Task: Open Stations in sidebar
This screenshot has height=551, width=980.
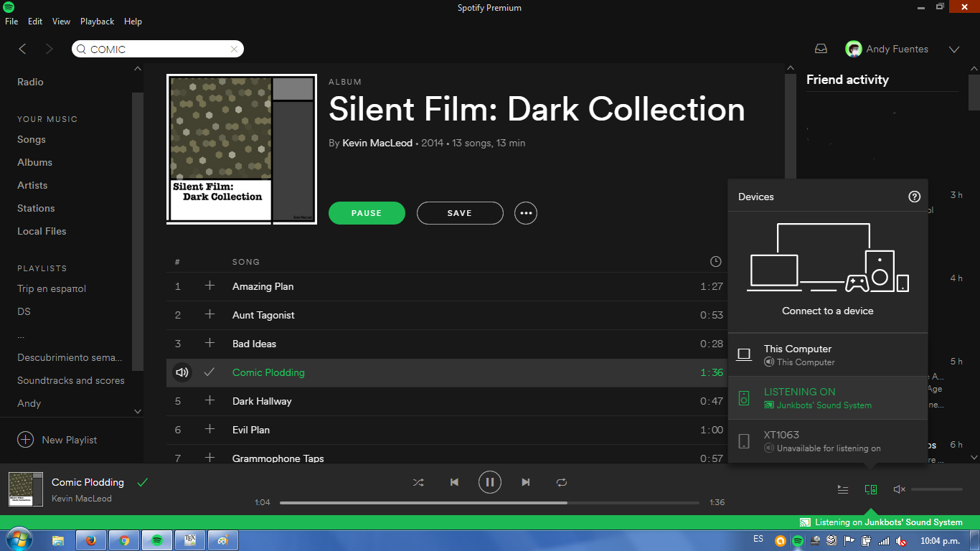Action: tap(36, 208)
